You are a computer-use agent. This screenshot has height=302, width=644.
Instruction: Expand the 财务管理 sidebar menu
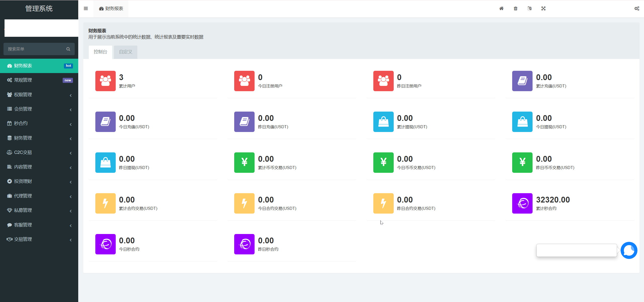(39, 138)
